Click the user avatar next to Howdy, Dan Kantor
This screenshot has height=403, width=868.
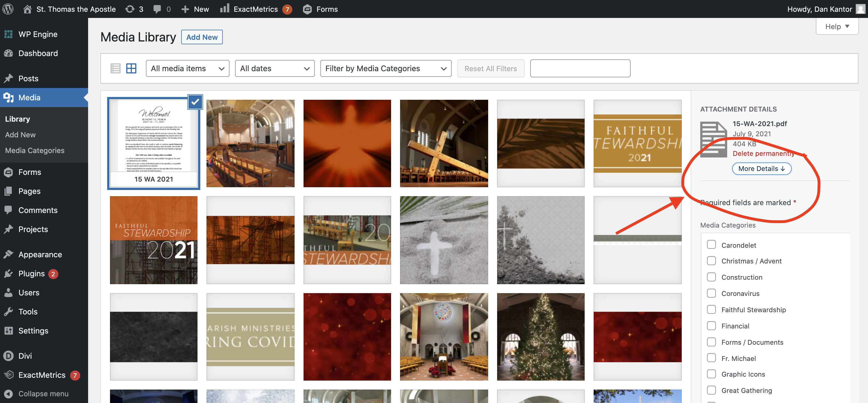(860, 9)
